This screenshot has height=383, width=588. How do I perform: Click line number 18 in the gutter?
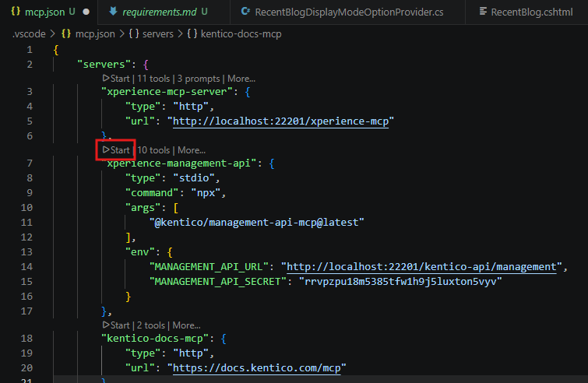coord(26,339)
